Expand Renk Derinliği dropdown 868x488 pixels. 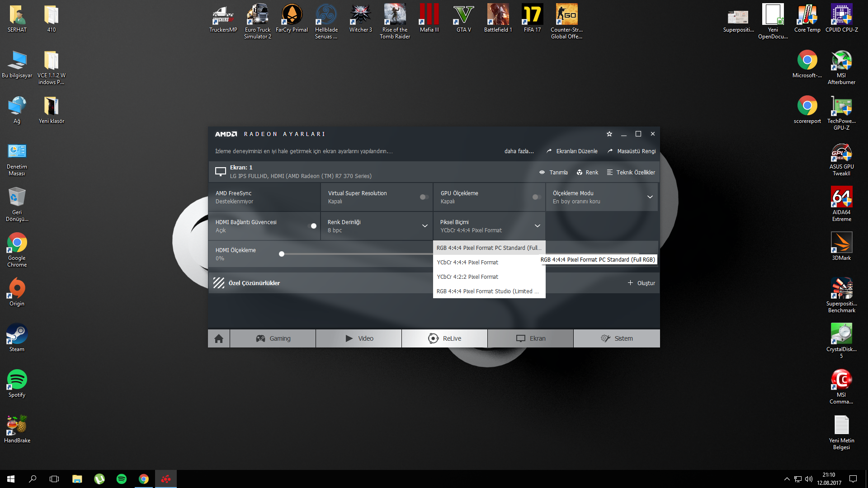[425, 226]
